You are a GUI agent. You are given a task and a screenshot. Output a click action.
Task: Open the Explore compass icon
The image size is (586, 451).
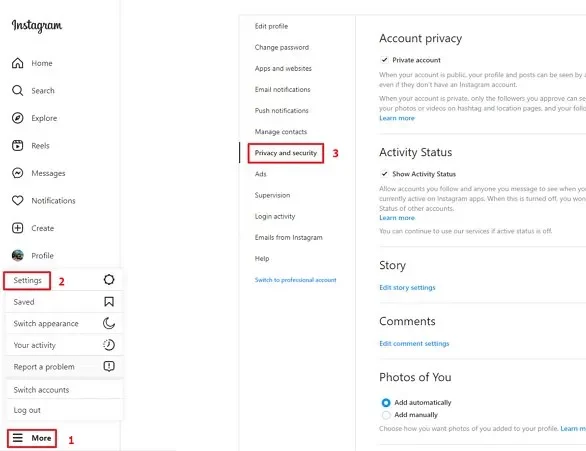click(18, 118)
